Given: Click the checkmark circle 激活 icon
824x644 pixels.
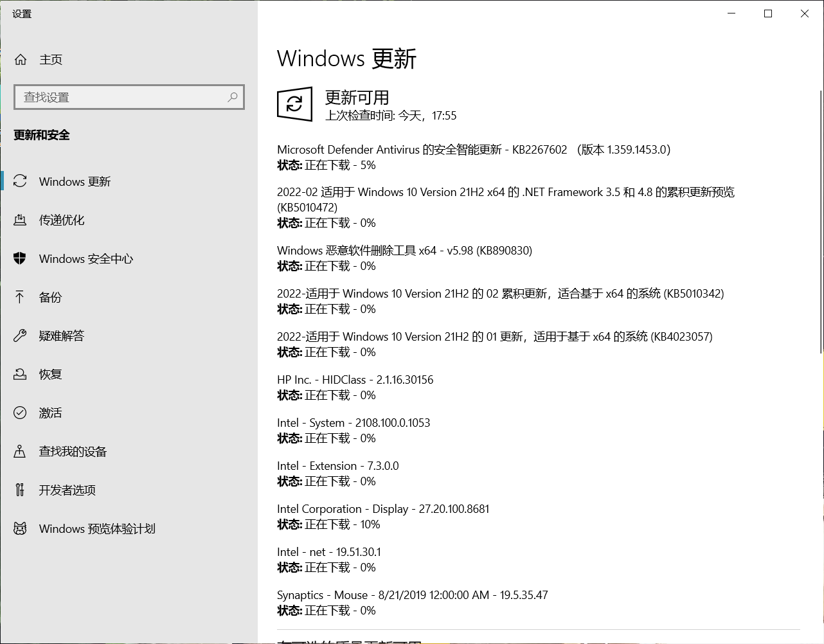Looking at the screenshot, I should [20, 413].
